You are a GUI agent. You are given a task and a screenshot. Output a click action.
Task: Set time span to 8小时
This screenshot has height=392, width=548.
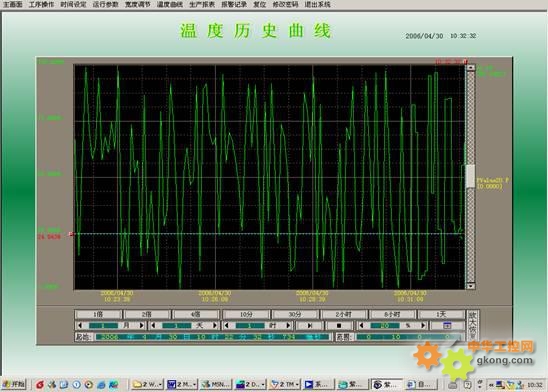[x=392, y=314]
